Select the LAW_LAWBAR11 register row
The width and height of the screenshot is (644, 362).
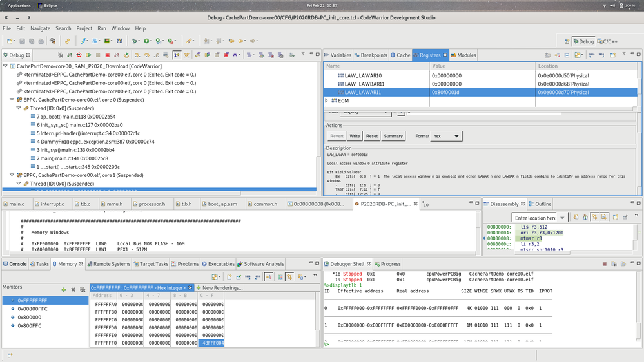tap(480, 84)
